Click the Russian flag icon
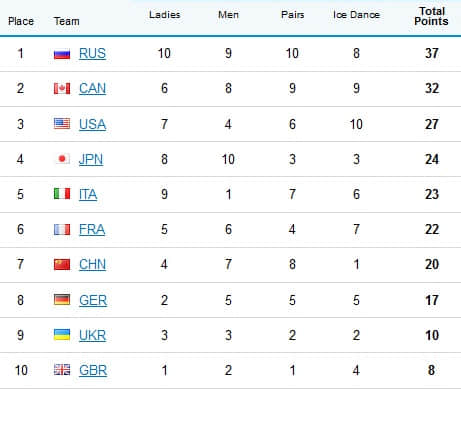This screenshot has height=437, width=461. [x=62, y=54]
